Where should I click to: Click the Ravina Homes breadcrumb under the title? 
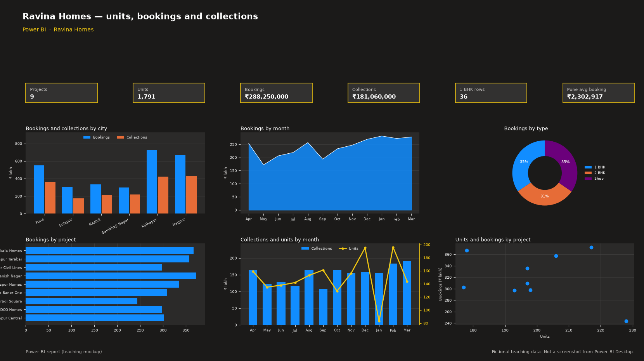click(74, 30)
